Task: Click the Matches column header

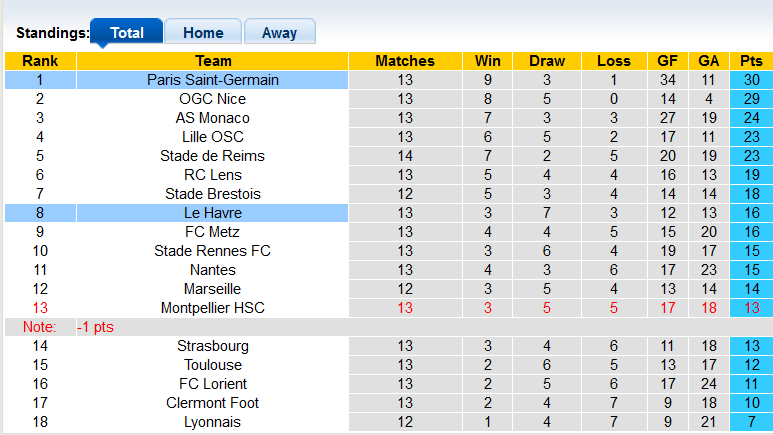Action: [405, 61]
